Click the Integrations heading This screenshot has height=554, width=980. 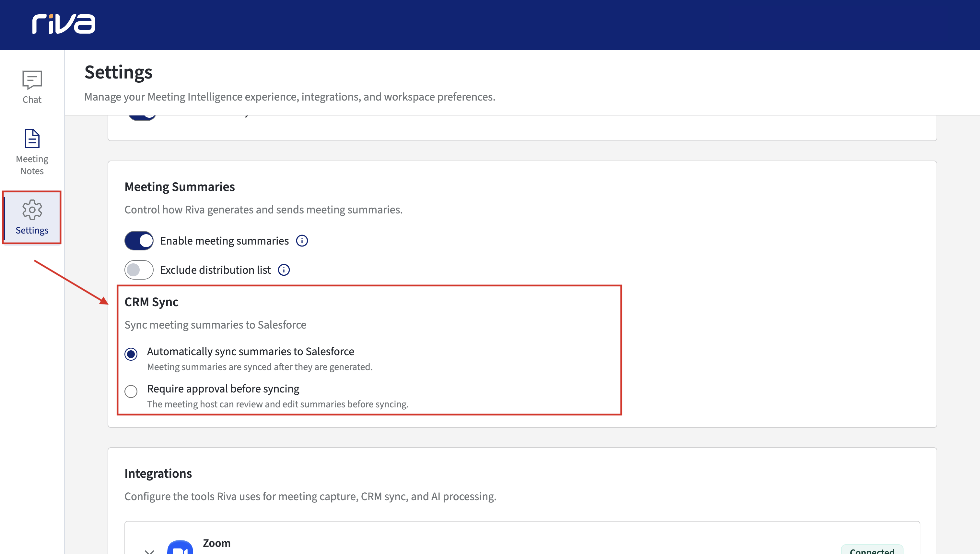tap(158, 473)
